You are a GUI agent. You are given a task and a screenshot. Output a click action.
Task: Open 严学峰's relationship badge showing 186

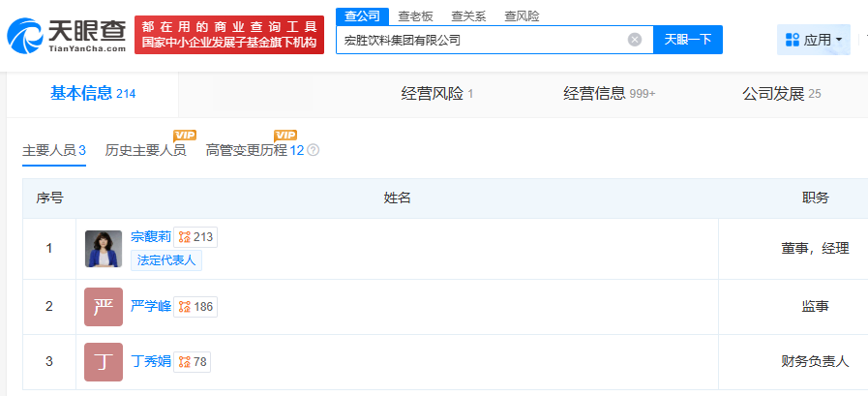point(196,307)
